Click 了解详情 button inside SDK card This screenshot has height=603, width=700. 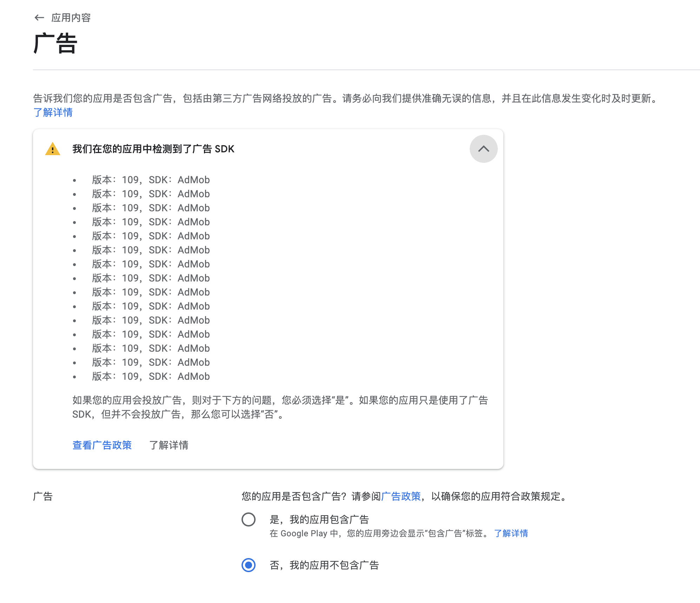[x=169, y=445]
